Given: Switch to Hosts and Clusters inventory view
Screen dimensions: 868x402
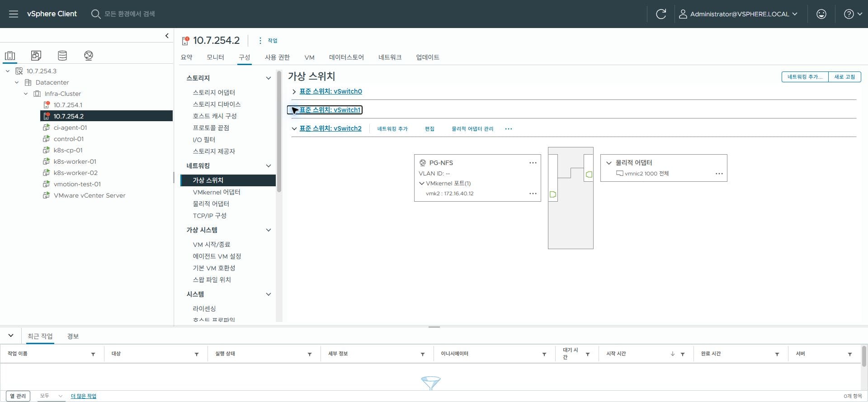Looking at the screenshot, I should 10,56.
